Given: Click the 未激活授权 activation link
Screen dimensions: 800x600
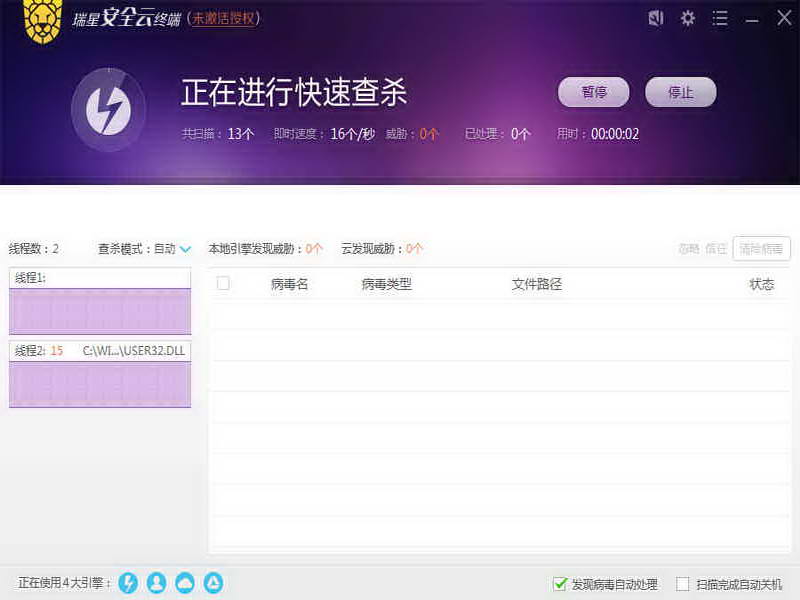Looking at the screenshot, I should tap(223, 18).
